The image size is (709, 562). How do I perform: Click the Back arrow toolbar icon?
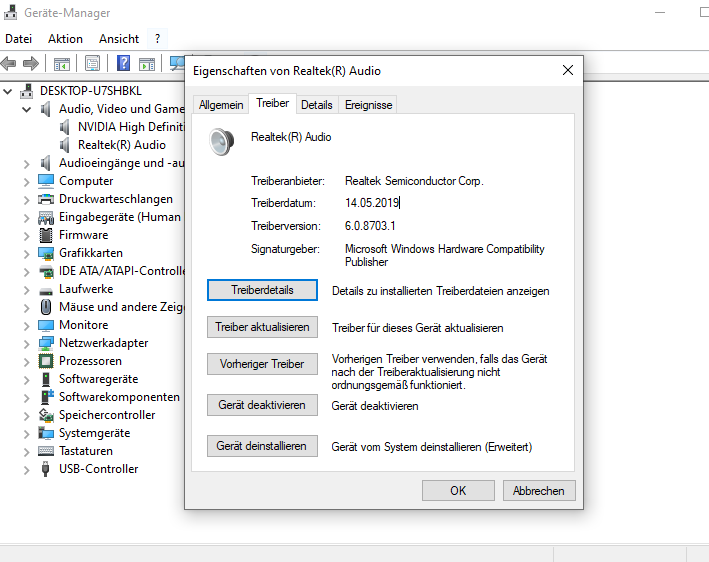point(9,64)
